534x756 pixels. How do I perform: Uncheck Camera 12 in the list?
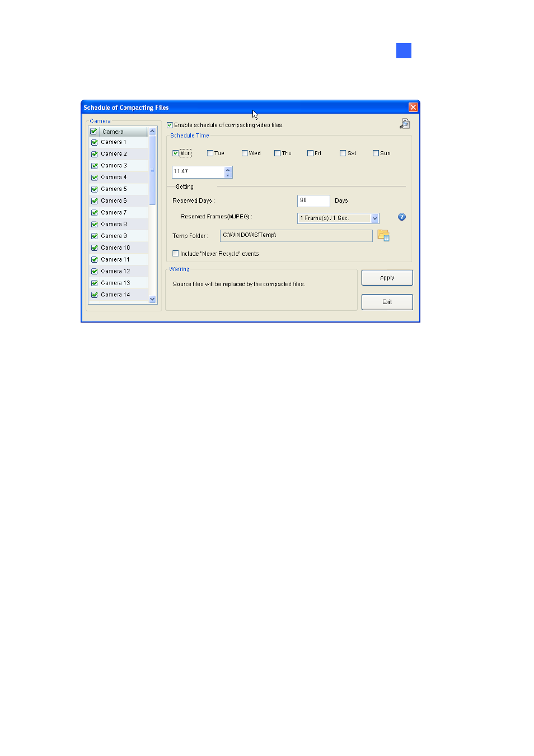point(95,272)
